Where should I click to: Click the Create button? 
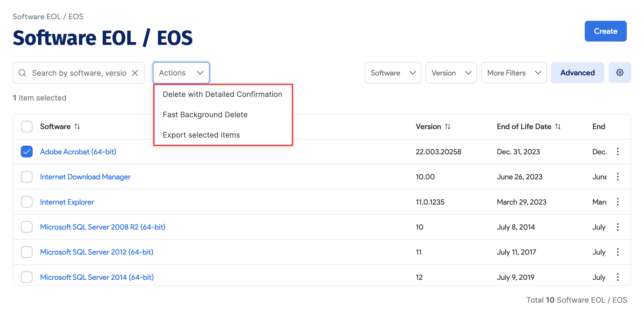click(x=606, y=31)
